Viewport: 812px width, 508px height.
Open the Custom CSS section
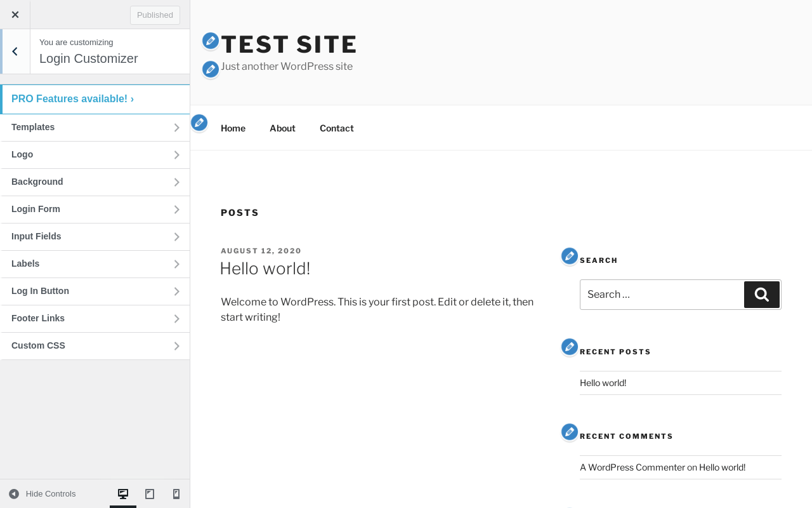[x=95, y=346]
